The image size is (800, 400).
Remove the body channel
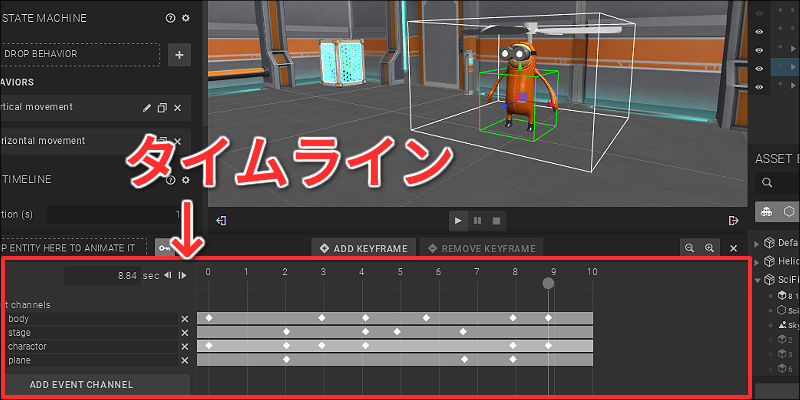185,319
